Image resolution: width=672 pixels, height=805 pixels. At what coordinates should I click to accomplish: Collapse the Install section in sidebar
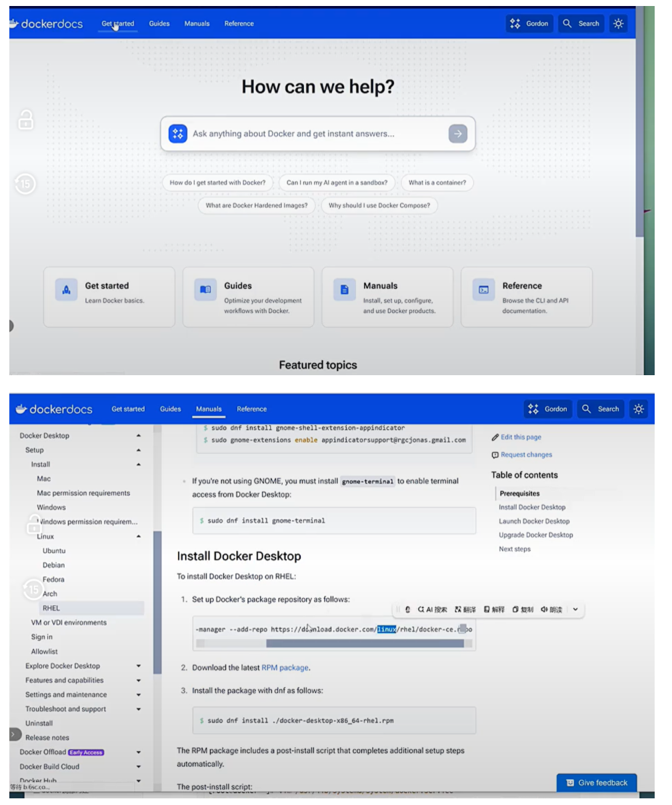pyautogui.click(x=139, y=464)
